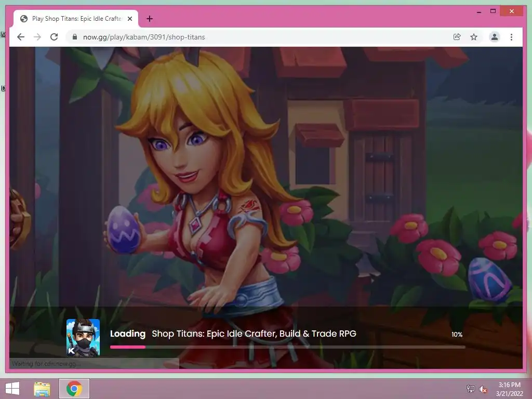Close the Chrome window
Viewport: 532px width, 399px height.
tap(512, 11)
